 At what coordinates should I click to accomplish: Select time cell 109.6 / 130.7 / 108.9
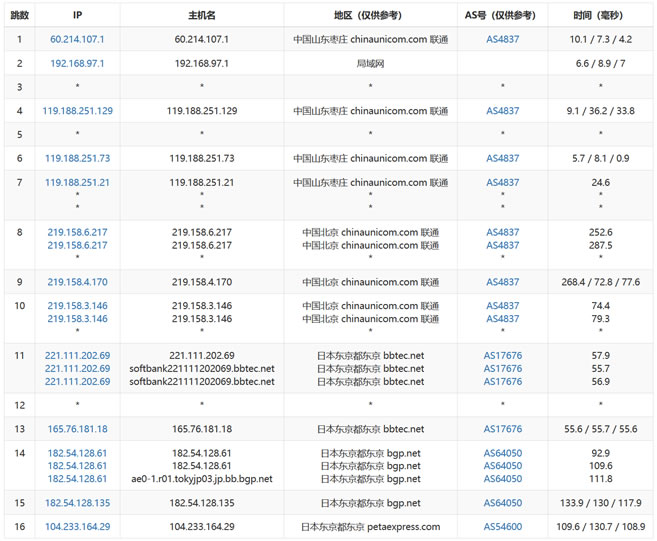click(x=600, y=527)
